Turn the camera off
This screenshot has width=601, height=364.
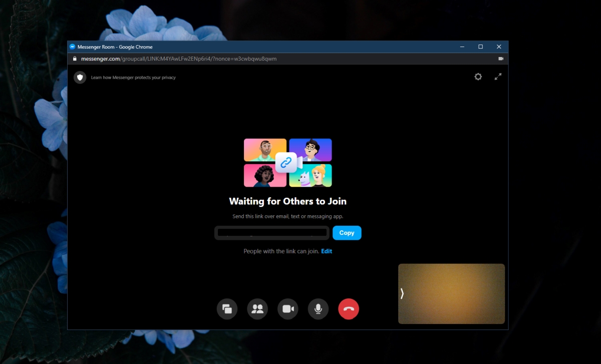288,309
